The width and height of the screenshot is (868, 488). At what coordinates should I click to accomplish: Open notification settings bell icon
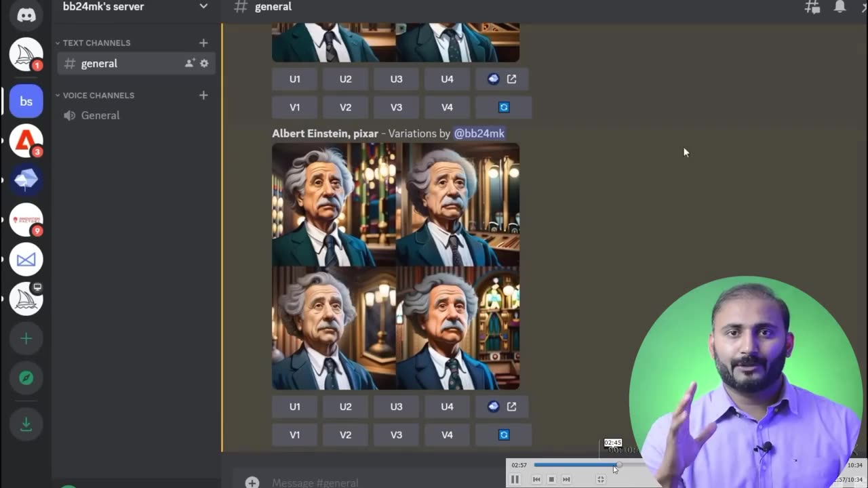point(840,7)
